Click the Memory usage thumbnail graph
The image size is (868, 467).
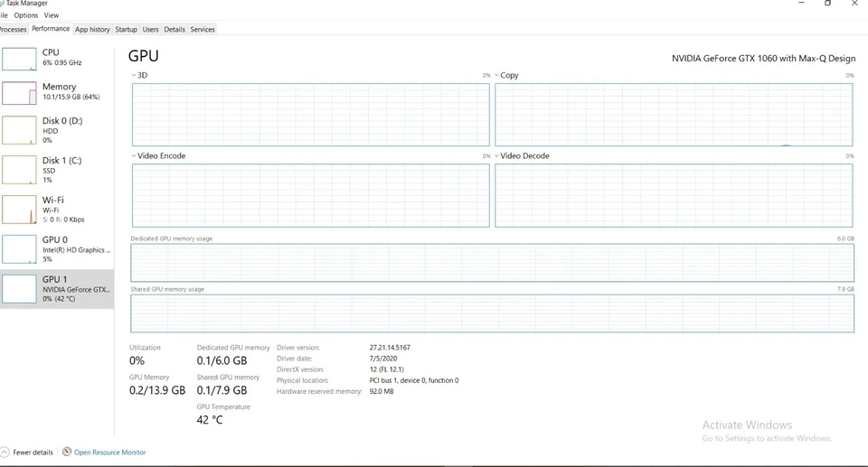(19, 93)
